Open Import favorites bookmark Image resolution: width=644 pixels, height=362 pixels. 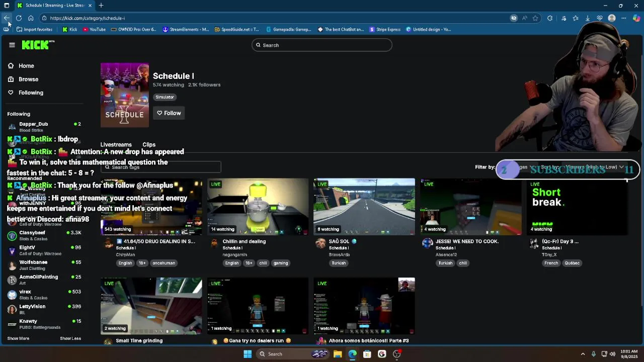(34, 29)
